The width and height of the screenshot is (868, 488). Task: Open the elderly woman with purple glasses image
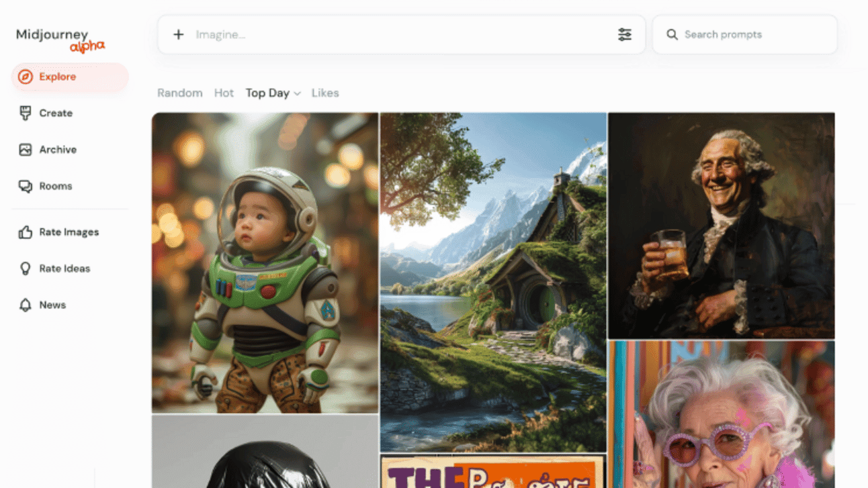click(722, 415)
